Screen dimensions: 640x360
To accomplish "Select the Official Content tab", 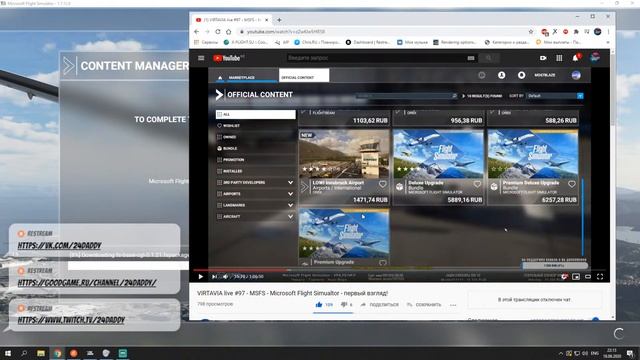I will click(304, 76).
